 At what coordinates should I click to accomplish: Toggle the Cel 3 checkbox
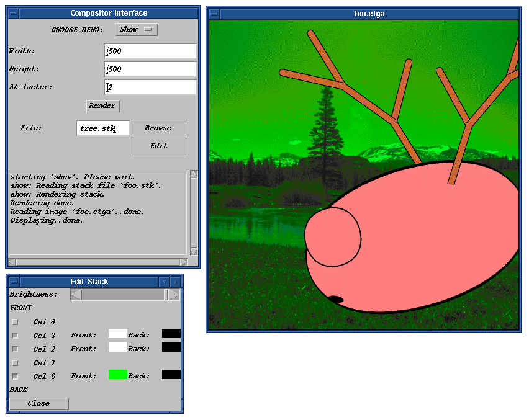click(x=15, y=336)
